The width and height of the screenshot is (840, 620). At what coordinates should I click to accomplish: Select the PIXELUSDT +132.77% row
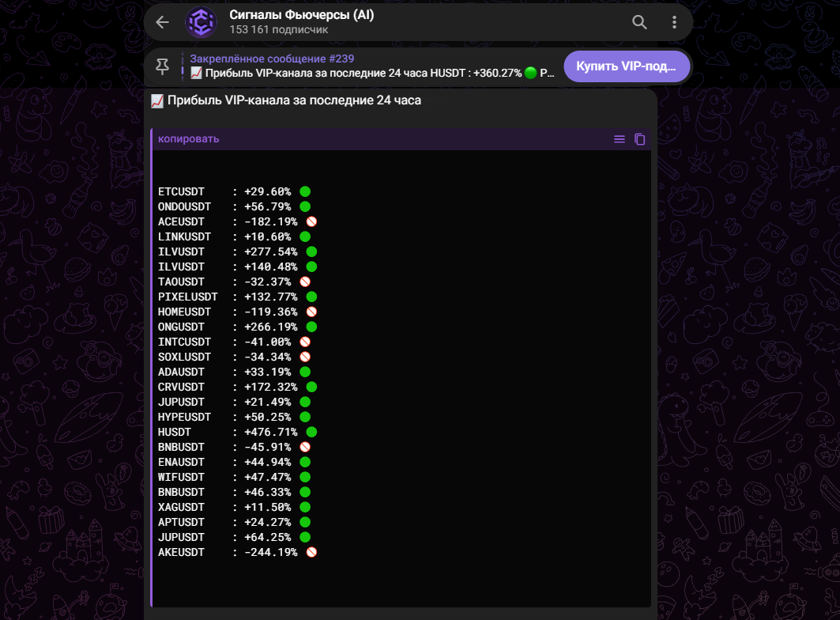pyautogui.click(x=237, y=297)
